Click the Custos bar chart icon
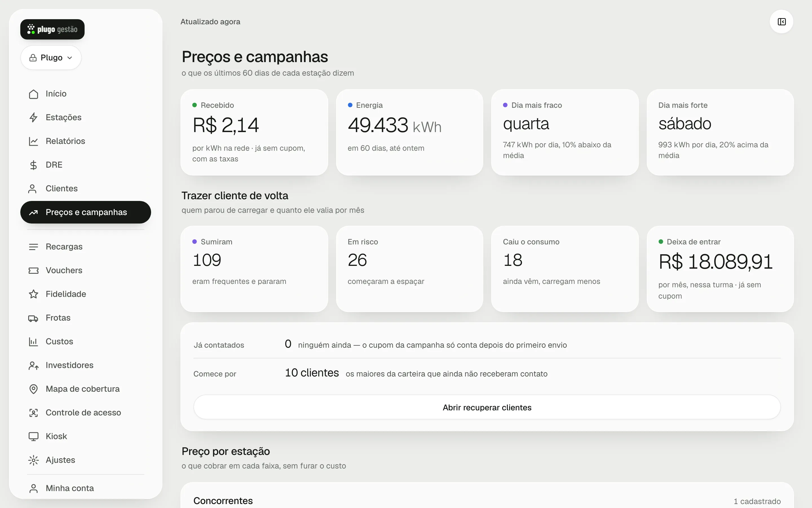Image resolution: width=812 pixels, height=508 pixels. (x=33, y=342)
